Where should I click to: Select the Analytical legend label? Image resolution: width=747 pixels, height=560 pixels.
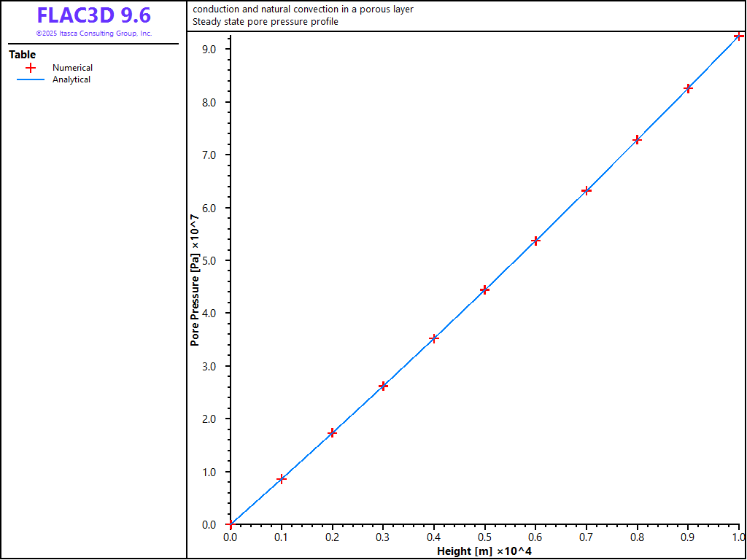(71, 80)
